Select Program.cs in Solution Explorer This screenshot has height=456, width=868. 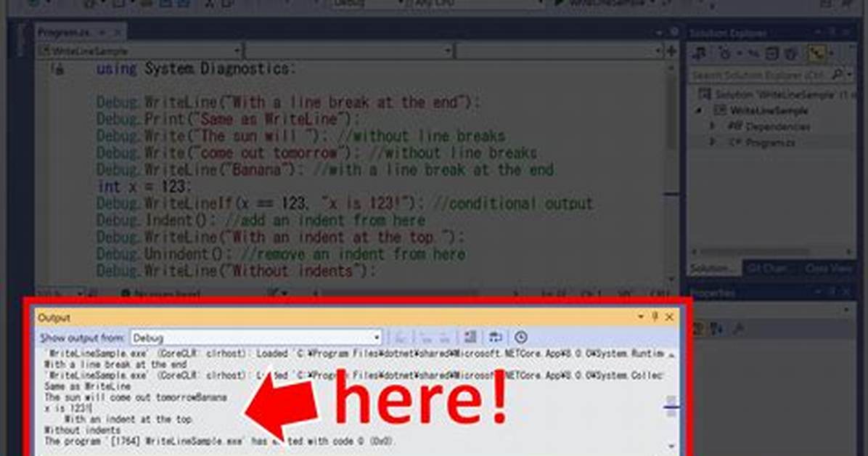coord(761,142)
